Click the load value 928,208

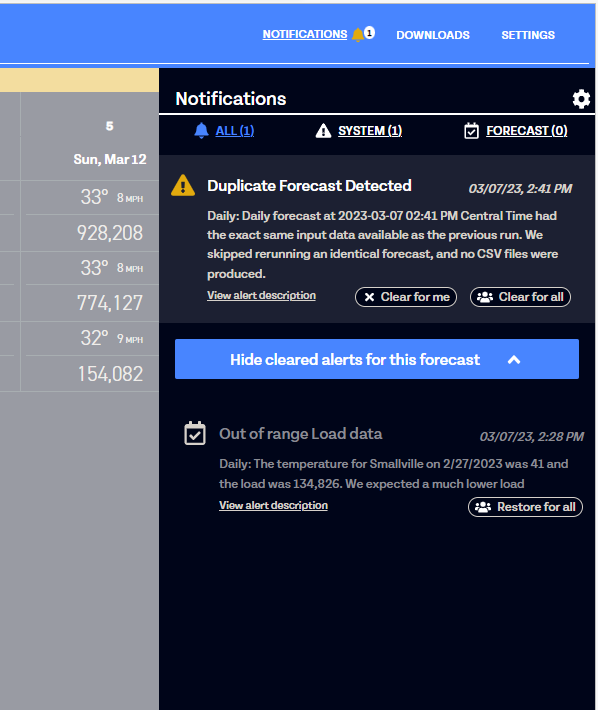click(x=110, y=233)
